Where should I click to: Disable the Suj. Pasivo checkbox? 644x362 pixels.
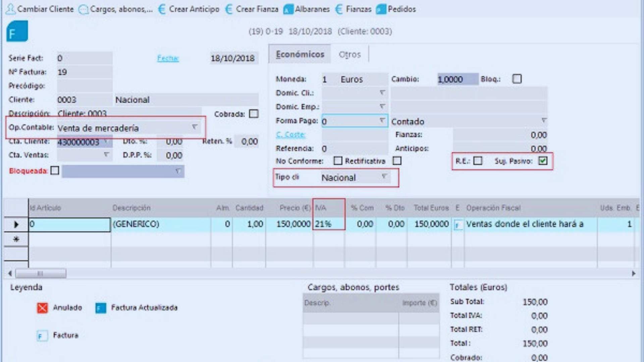[543, 161]
